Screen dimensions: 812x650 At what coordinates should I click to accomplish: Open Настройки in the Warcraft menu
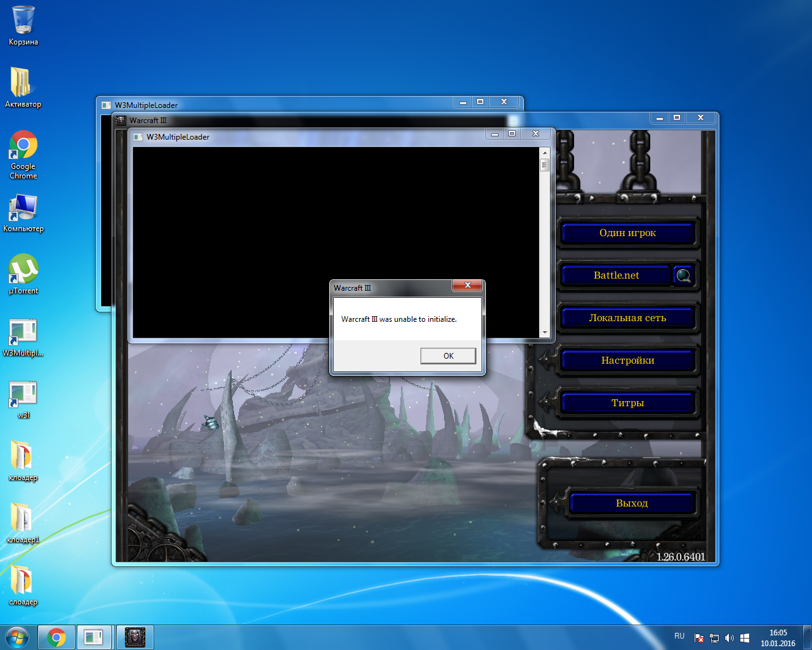coord(627,361)
